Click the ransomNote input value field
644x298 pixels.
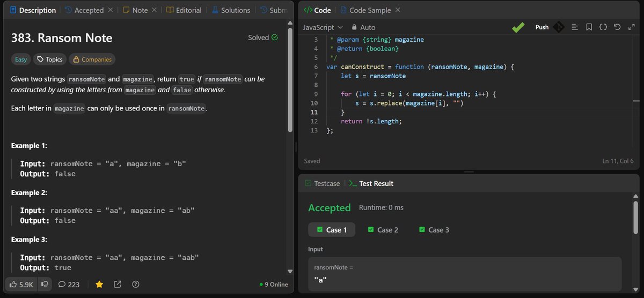[465, 273]
